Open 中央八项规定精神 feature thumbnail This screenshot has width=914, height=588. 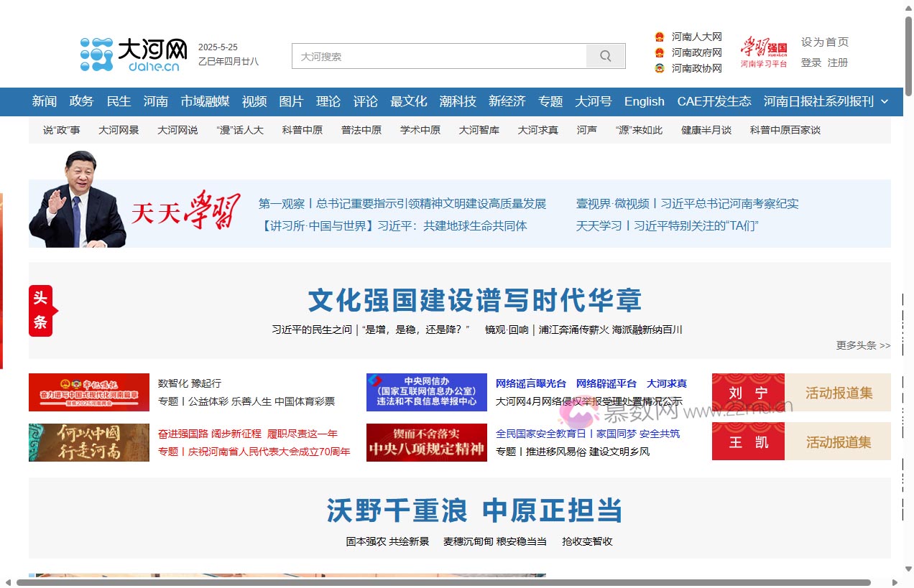coord(426,442)
